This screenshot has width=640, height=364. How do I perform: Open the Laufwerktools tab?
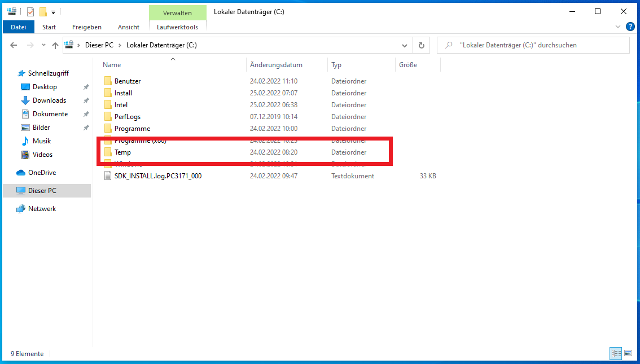click(177, 27)
